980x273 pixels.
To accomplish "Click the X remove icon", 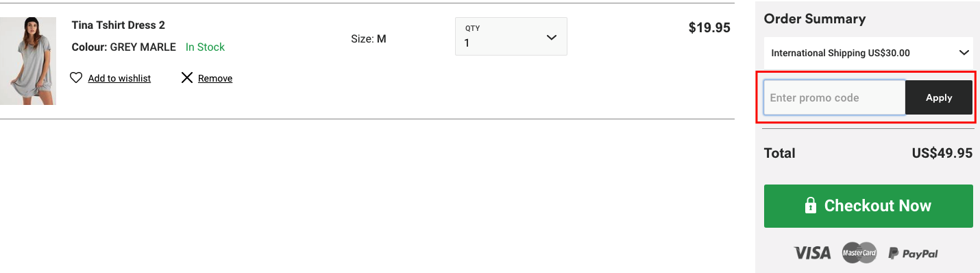I will (186, 78).
